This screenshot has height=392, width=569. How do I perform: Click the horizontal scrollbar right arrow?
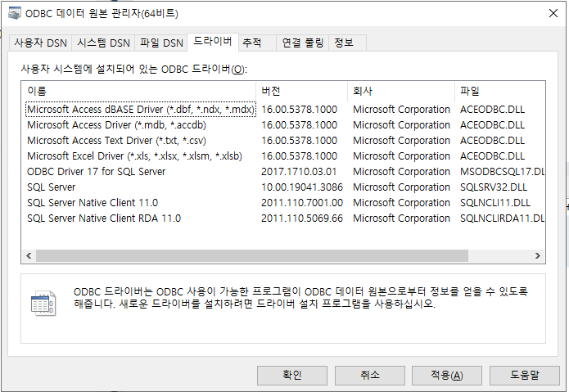pyautogui.click(x=537, y=255)
